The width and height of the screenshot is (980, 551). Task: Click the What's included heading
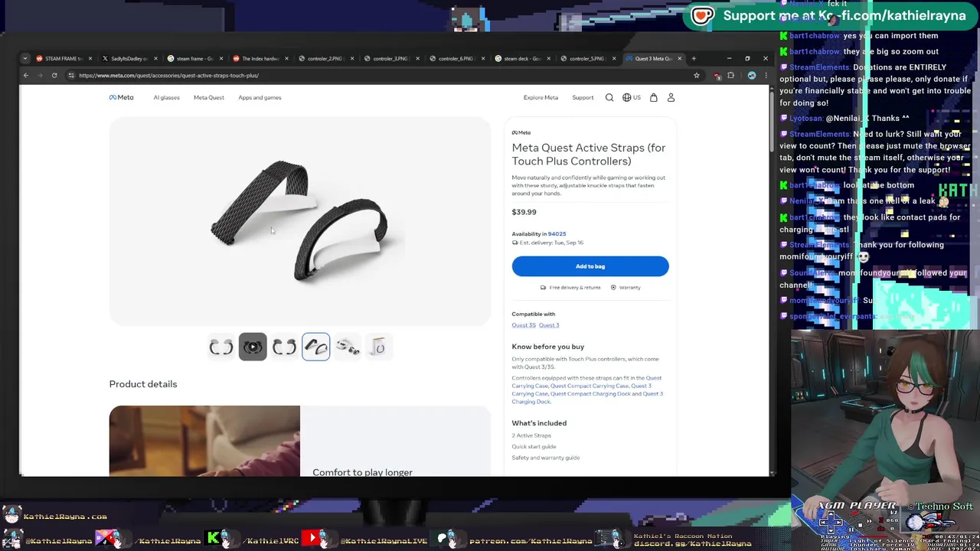click(539, 423)
